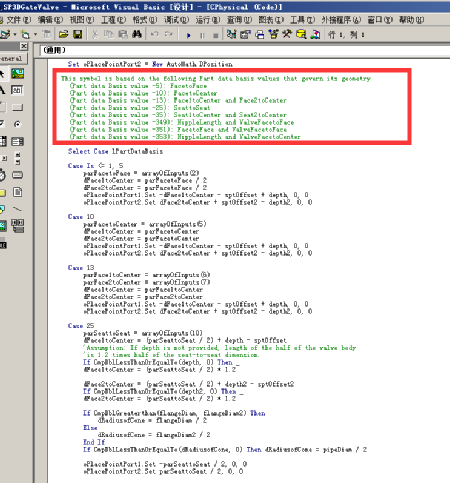Click the 'Select Case lPartDataBasis' code line
This screenshot has height=483, width=450.
(115, 151)
